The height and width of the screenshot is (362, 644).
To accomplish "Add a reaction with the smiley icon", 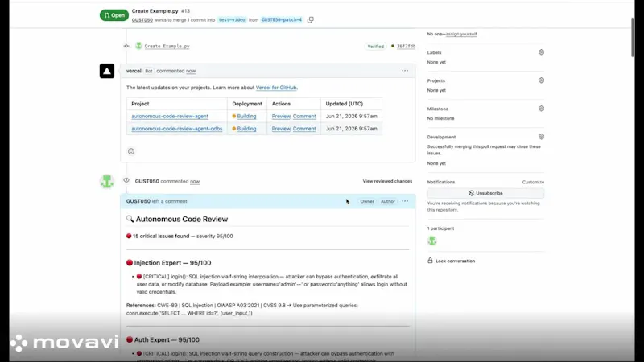I will [x=131, y=151].
